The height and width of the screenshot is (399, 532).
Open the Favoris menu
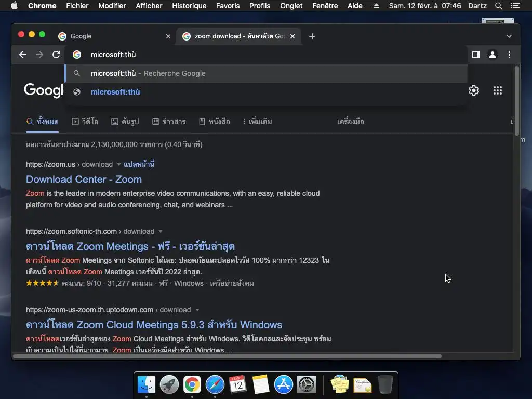(228, 6)
